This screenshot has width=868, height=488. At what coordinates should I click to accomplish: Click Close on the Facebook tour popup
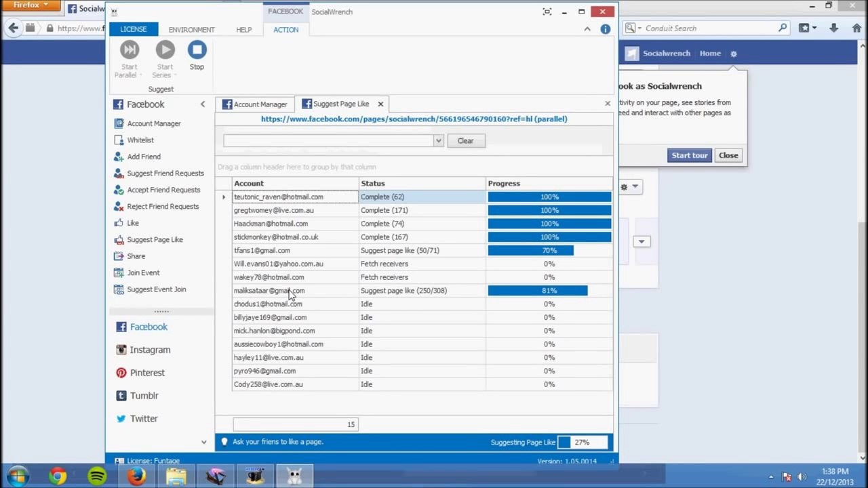coord(728,155)
